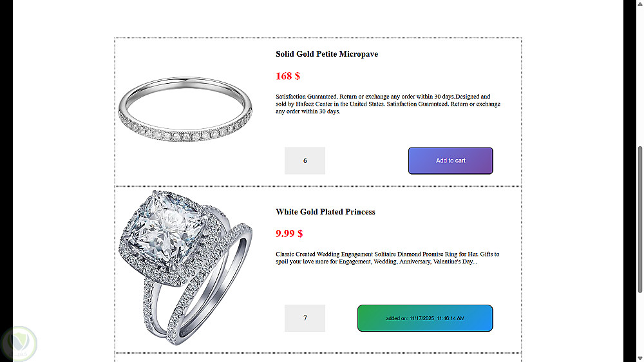The width and height of the screenshot is (644, 362).
Task: Focus the quantity field showing 7
Action: point(305,318)
